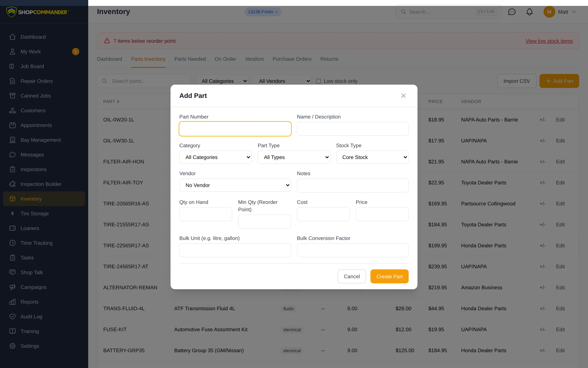Open Repair Orders document icon

12,81
